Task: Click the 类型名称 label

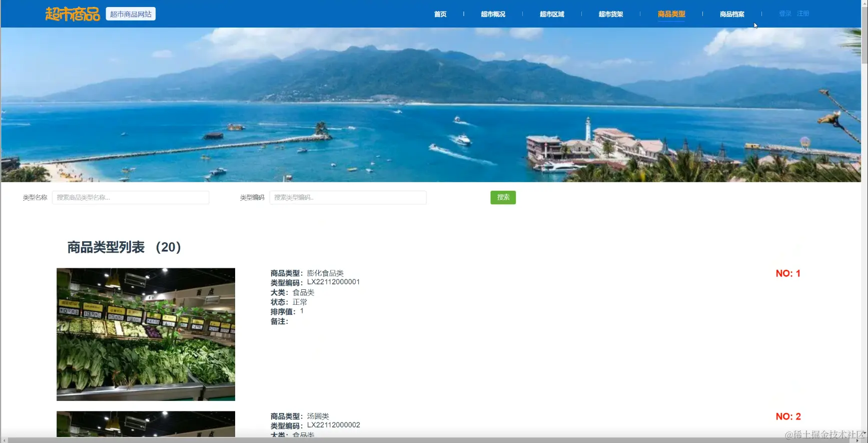Action: [35, 198]
